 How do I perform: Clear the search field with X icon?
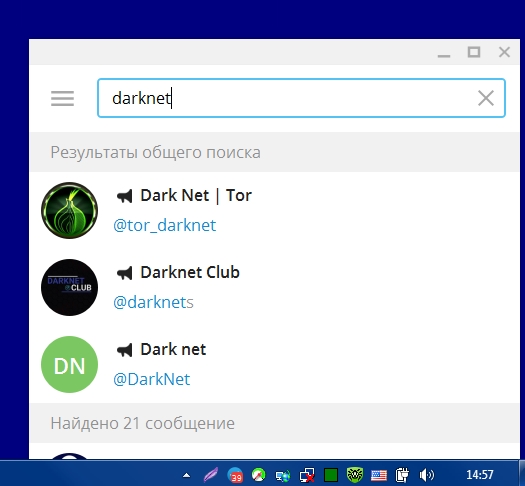tap(485, 98)
